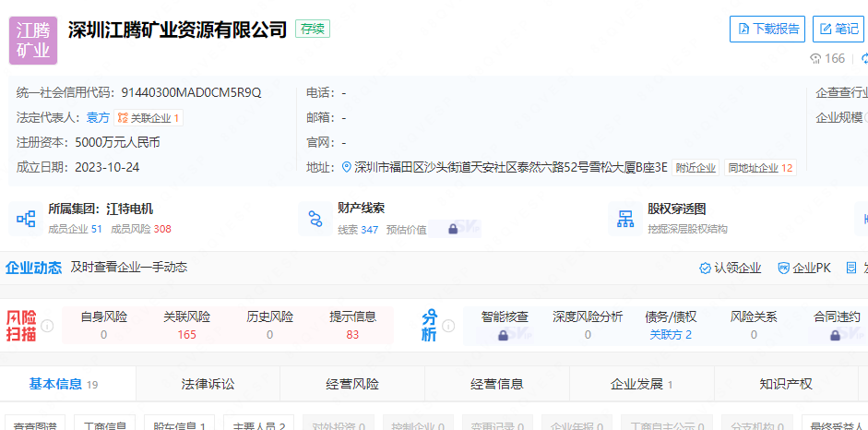Click the lock icon under 合同违约

(x=836, y=335)
